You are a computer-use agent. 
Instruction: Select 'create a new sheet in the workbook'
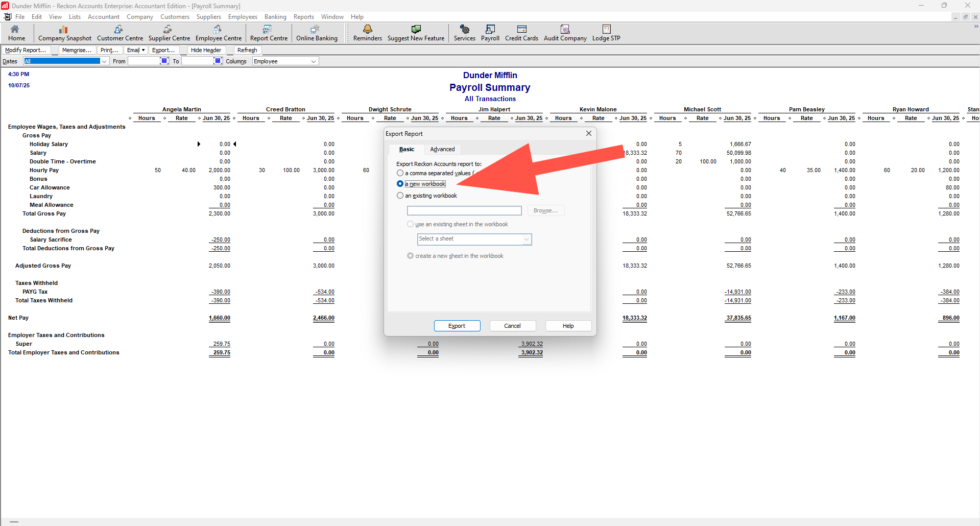[410, 256]
